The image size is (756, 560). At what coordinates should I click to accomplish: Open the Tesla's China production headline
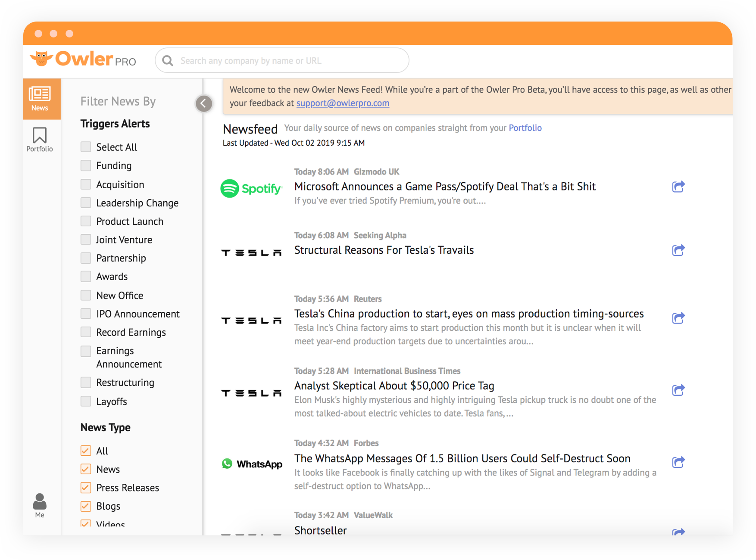tap(469, 314)
